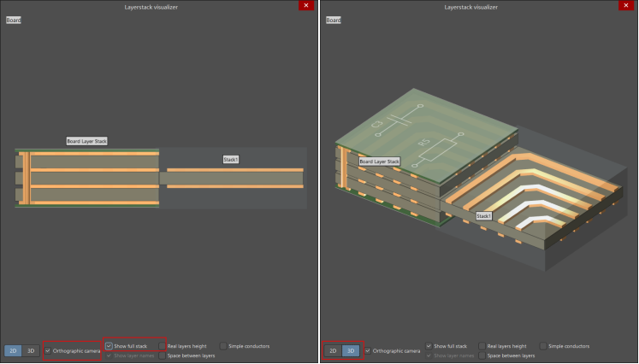
Task: Enable Simple conductors in left window
Action: pyautogui.click(x=224, y=346)
